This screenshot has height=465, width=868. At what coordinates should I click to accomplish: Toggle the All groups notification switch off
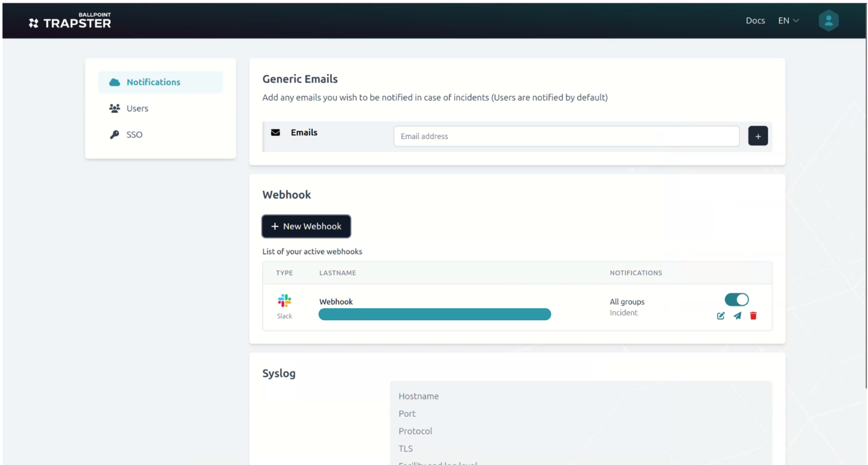pos(736,299)
